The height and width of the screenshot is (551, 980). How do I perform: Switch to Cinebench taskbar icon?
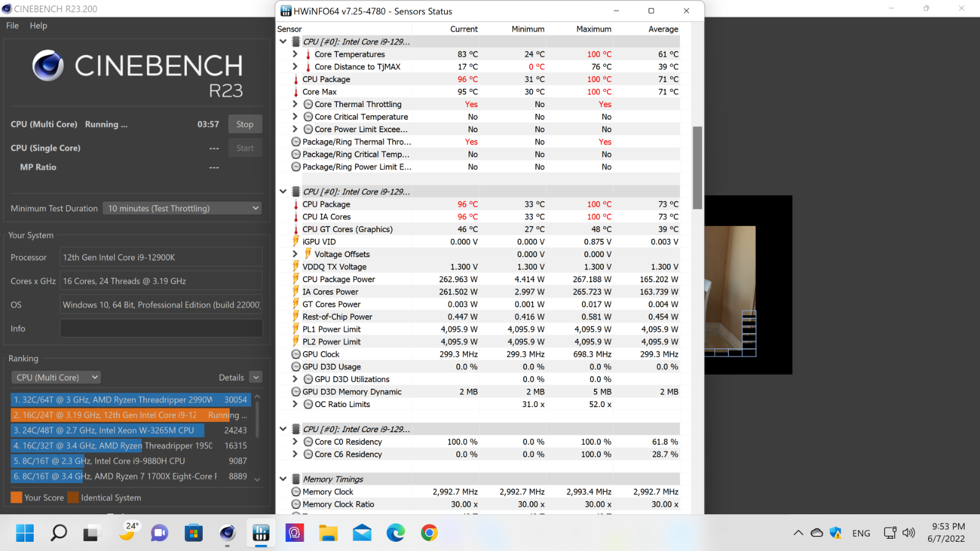227,533
